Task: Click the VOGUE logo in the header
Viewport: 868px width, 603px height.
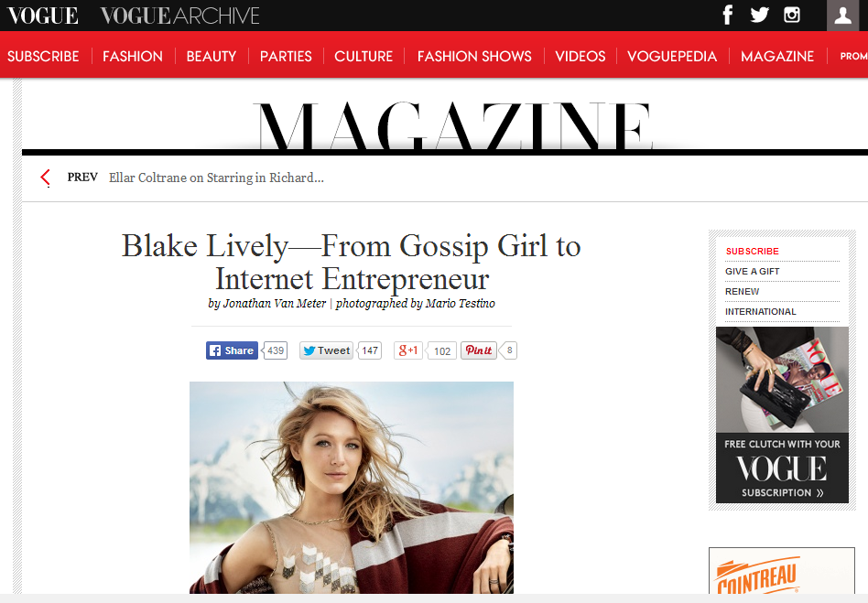Action: 43,16
